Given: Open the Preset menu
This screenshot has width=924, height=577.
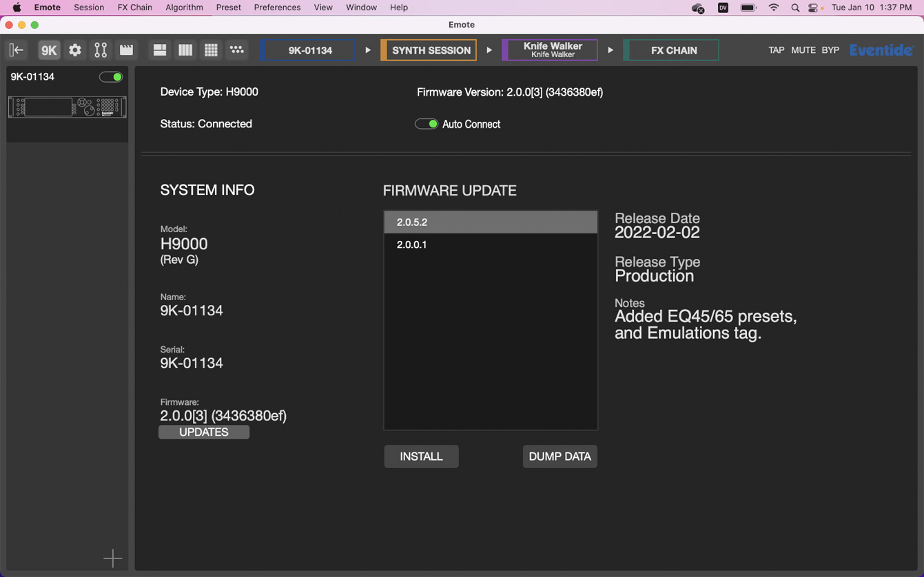Looking at the screenshot, I should coord(228,8).
